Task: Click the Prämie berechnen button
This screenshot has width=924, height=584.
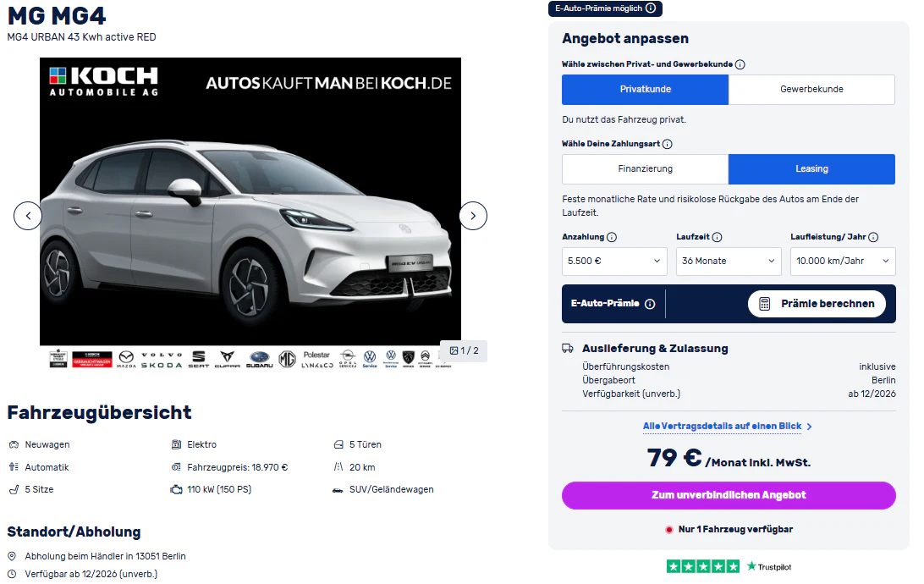Action: click(x=817, y=304)
